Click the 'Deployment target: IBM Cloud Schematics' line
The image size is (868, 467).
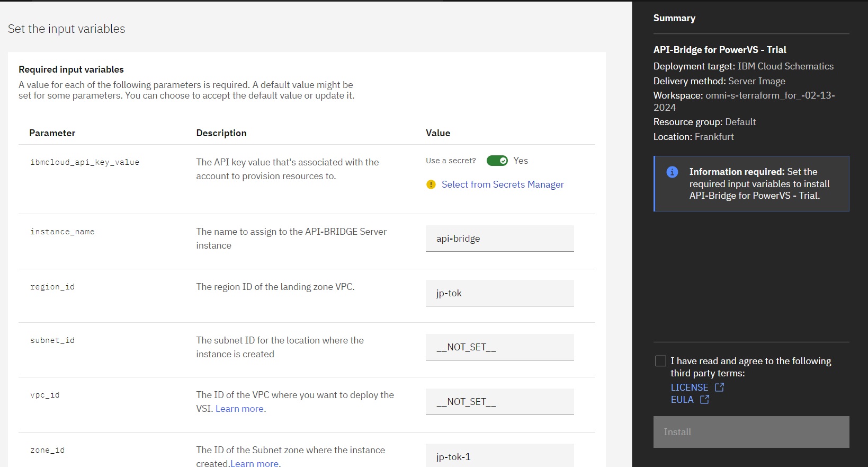tap(744, 66)
